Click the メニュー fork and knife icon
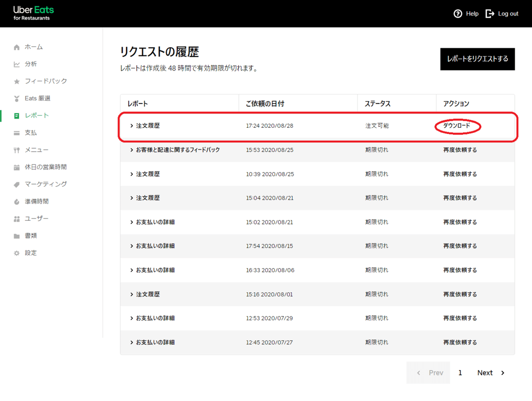This screenshot has width=532, height=401. pos(17,150)
